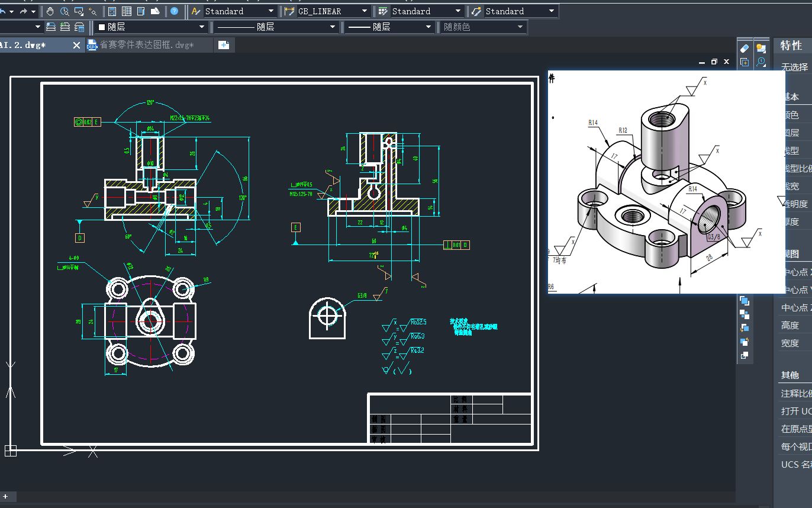Expand the 随层 color dropdown
This screenshot has height=508, width=812.
201,27
